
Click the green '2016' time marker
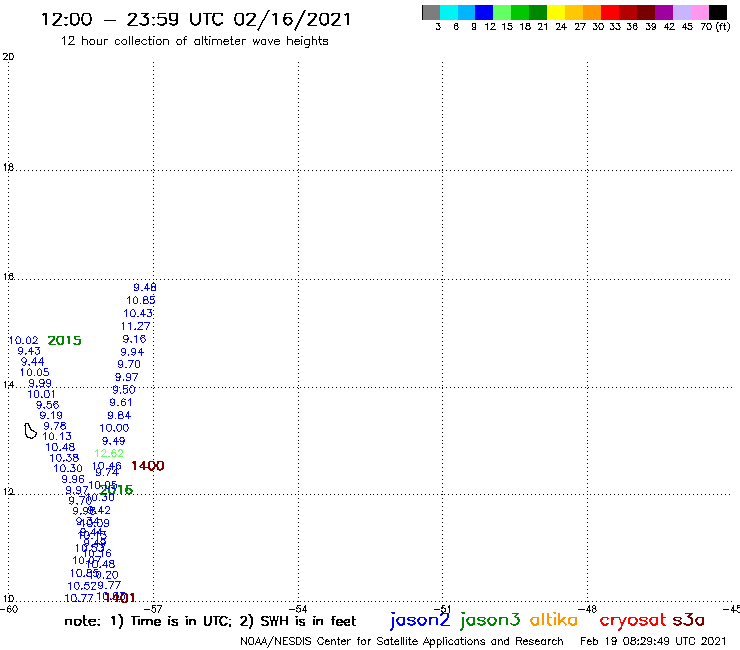pos(117,490)
